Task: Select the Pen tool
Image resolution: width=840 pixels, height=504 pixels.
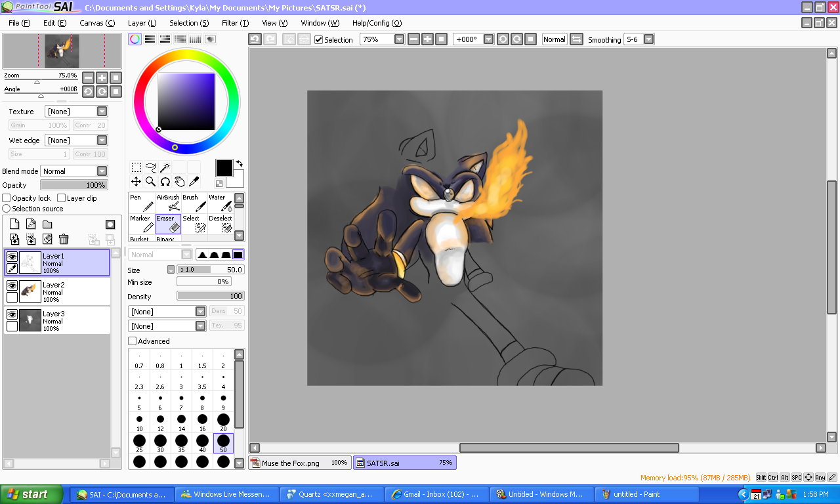Action: pyautogui.click(x=142, y=203)
